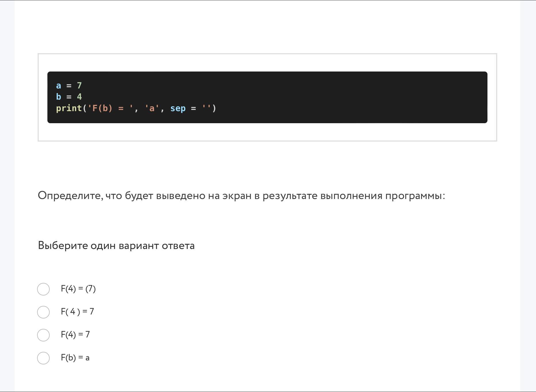Click the code line b = 4
The width and height of the screenshot is (536, 392).
tap(69, 97)
